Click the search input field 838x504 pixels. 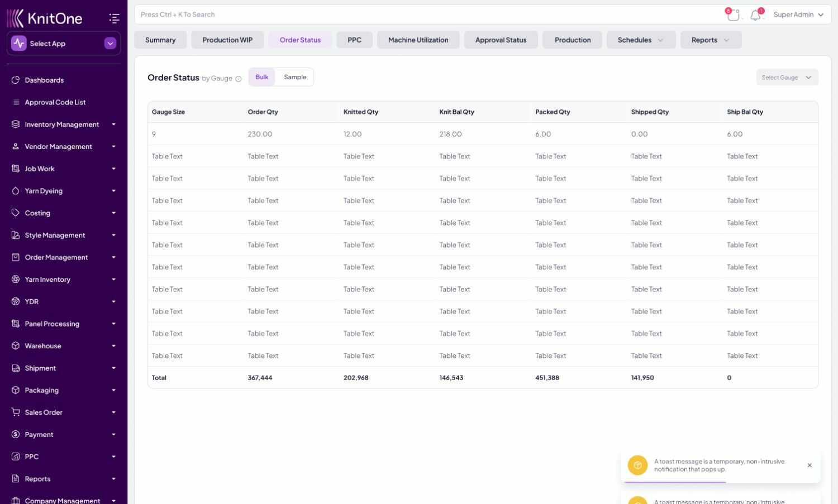[425, 15]
